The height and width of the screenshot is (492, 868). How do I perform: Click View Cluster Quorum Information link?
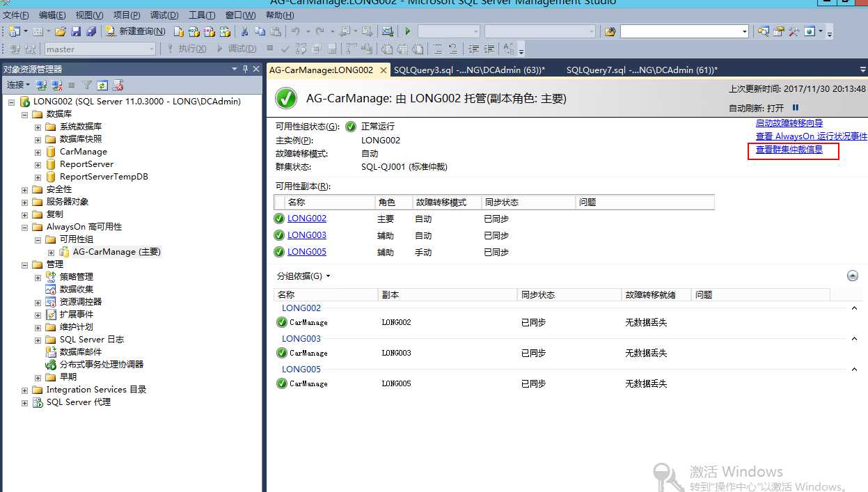(x=789, y=150)
